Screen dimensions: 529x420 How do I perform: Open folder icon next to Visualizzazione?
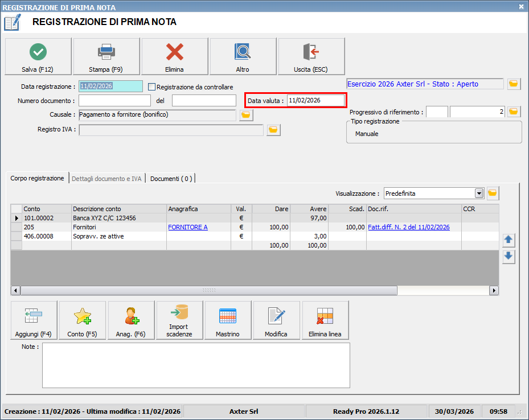[493, 193]
